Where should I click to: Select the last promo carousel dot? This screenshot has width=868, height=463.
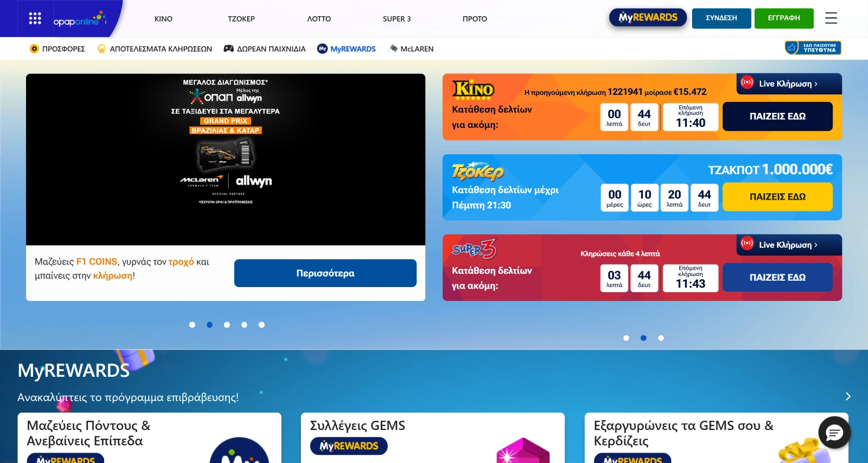262,325
